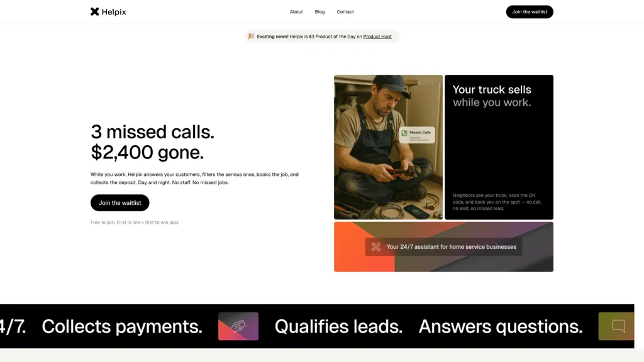Open the About page
Image resolution: width=644 pixels, height=362 pixels.
click(x=296, y=12)
